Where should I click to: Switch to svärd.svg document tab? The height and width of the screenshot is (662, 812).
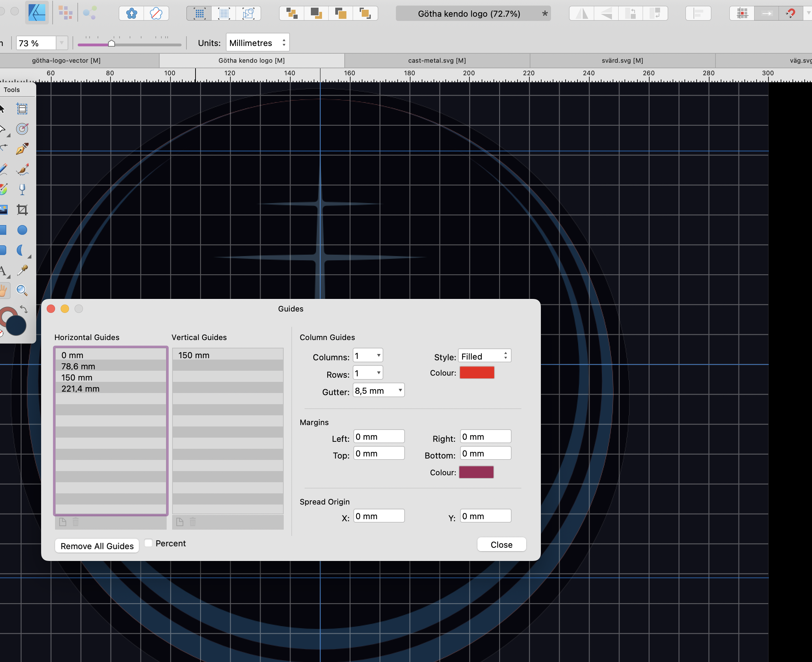622,60
